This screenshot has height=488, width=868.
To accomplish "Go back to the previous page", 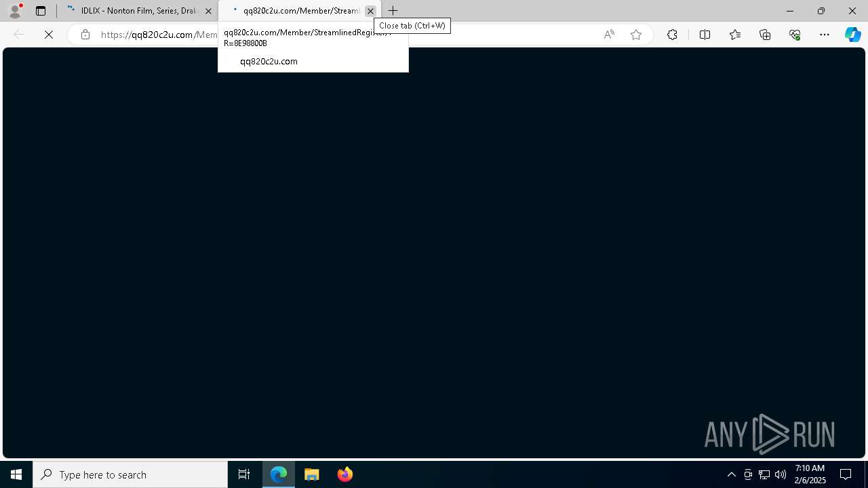I will pyautogui.click(x=19, y=35).
